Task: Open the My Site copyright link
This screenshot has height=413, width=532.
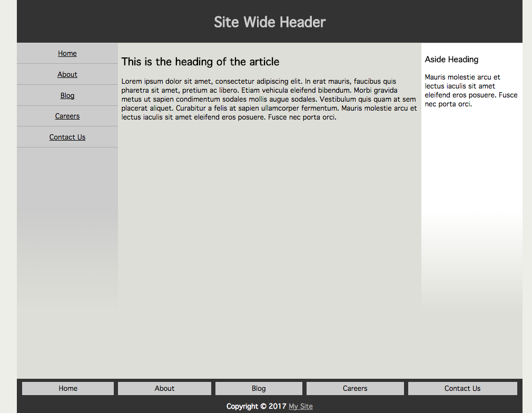Action: pyautogui.click(x=300, y=406)
